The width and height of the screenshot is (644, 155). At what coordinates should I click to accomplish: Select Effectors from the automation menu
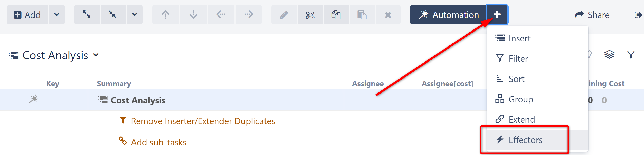525,140
